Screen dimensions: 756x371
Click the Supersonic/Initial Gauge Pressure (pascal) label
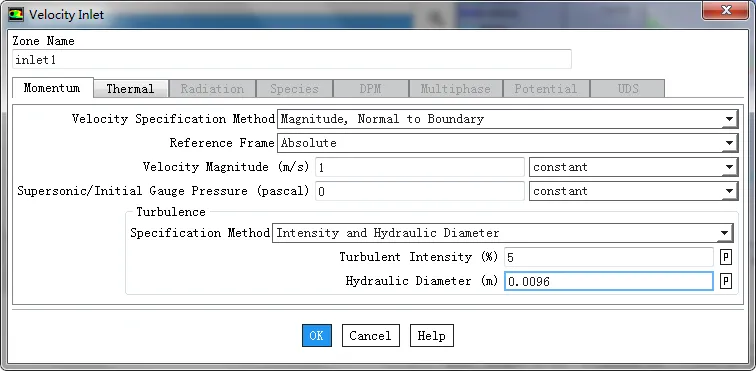[163, 192]
